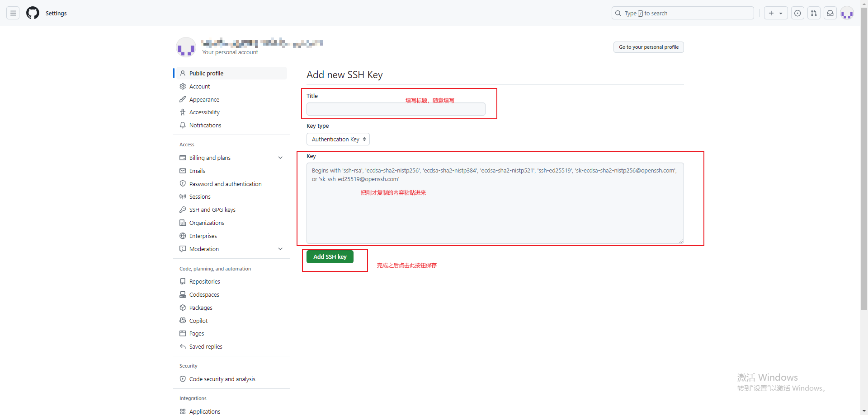
Task: Click Go to your personal profile
Action: 648,47
